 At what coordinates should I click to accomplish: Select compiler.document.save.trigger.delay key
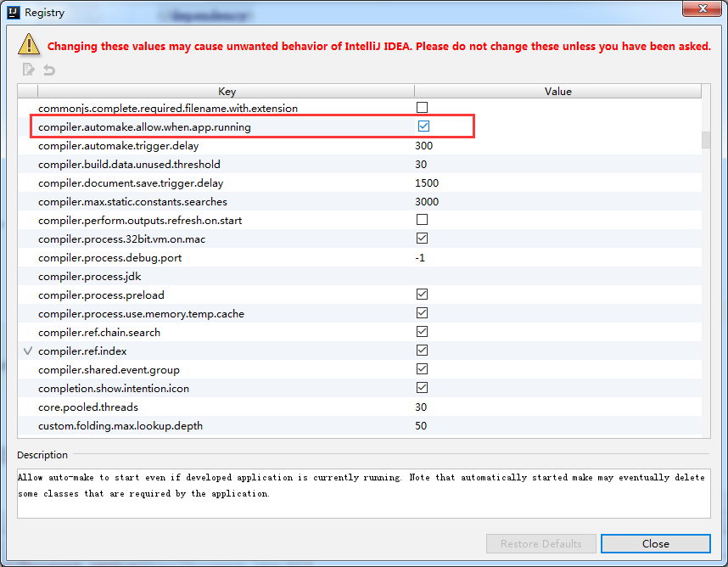click(x=131, y=183)
